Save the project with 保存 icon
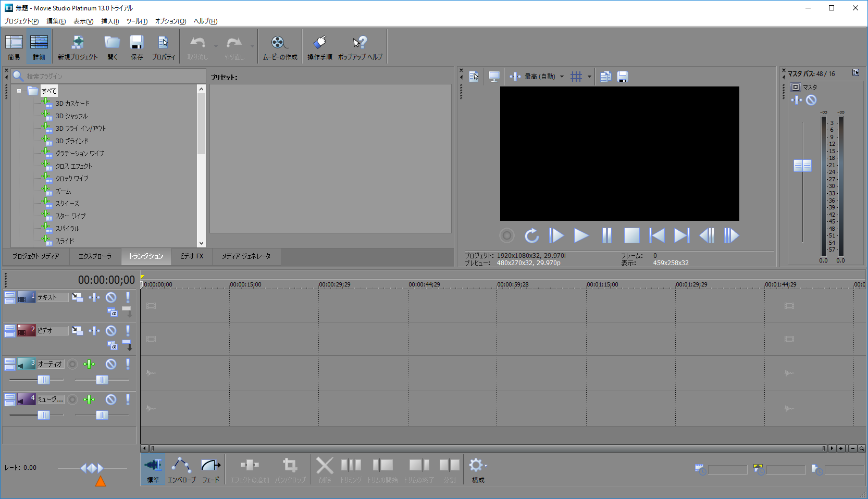 coord(137,47)
